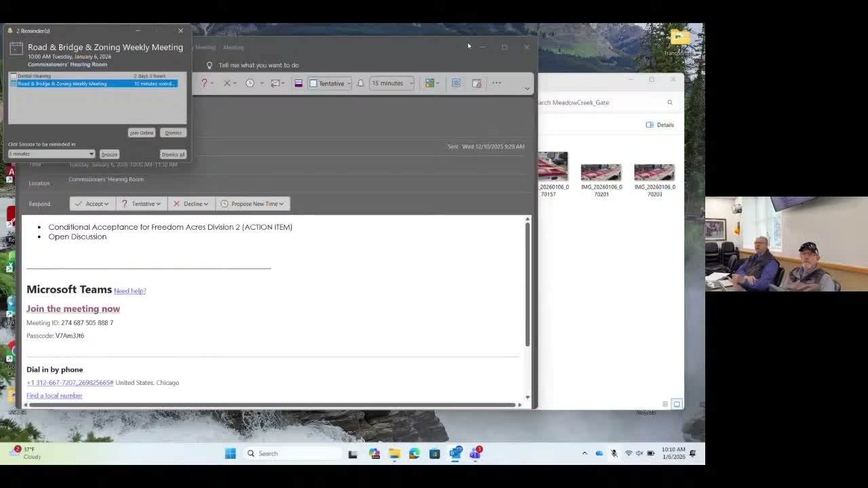
Task: Toggle the Details pane in File Explorer
Action: coord(660,125)
